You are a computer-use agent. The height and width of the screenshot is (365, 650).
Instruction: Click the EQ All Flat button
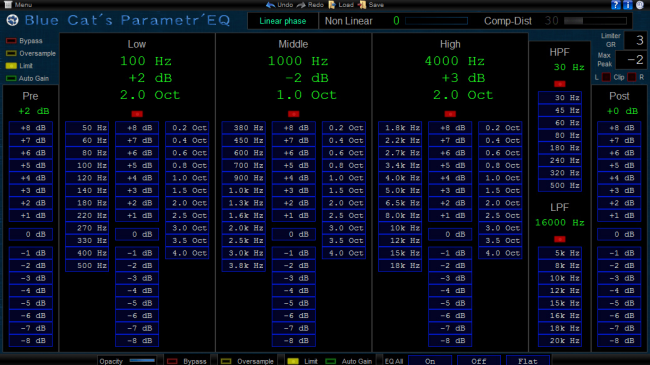[528, 361]
